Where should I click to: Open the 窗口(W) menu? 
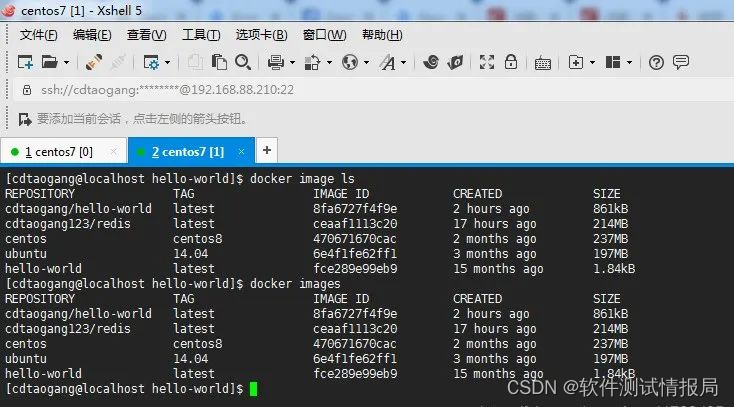324,35
